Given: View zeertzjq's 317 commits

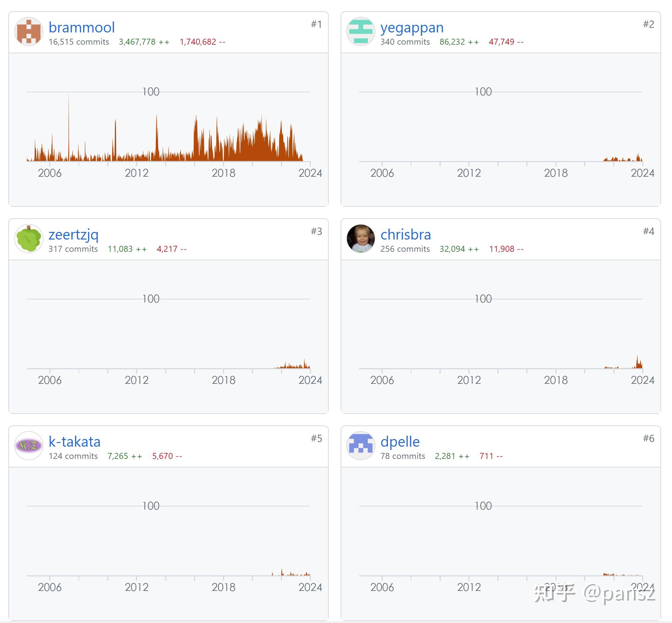Looking at the screenshot, I should pos(73,249).
